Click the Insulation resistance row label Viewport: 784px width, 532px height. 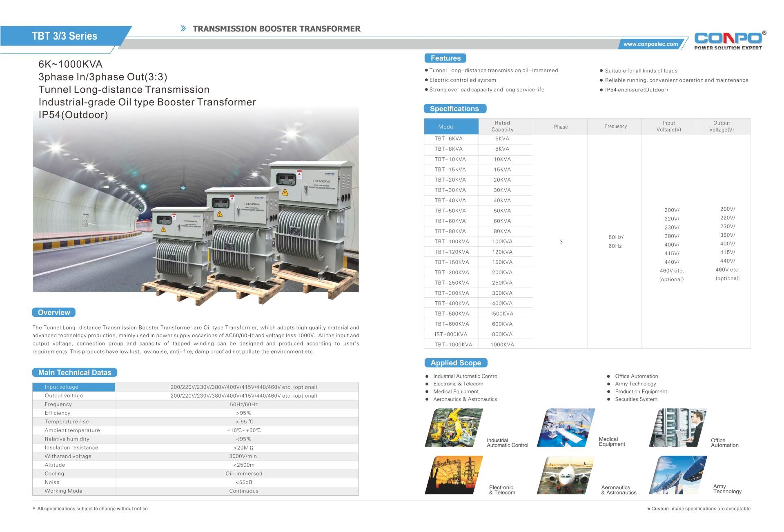point(71,447)
